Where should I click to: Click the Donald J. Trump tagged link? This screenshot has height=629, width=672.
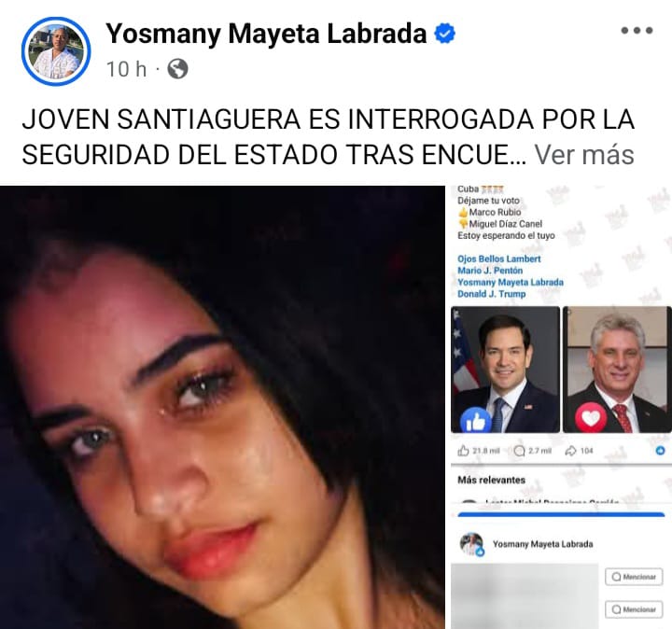point(491,294)
